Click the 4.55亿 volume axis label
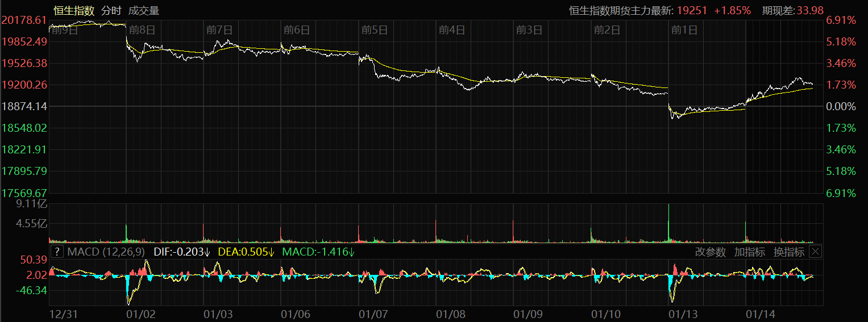Image resolution: width=868 pixels, height=322 pixels. 31,224
